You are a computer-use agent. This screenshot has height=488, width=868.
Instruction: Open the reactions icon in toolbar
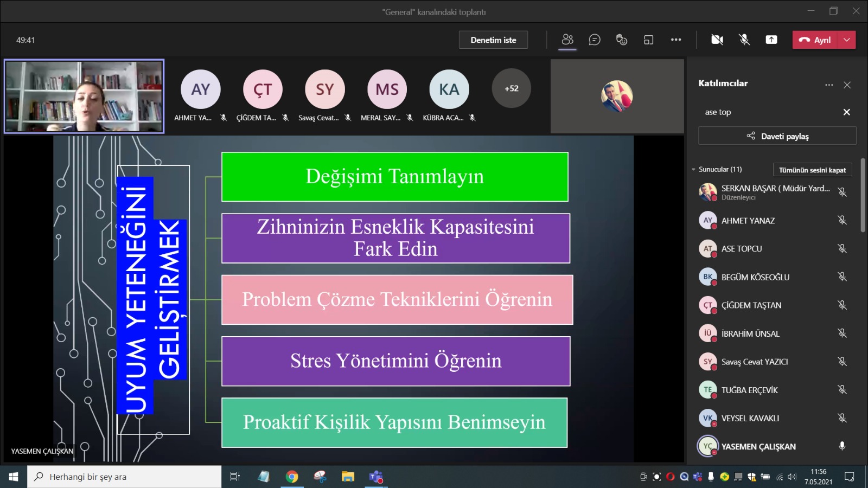[622, 40]
